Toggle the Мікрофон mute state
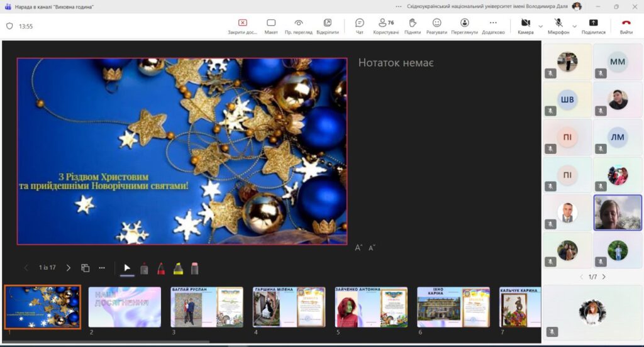Screen dimensions: 644x347 558,26
